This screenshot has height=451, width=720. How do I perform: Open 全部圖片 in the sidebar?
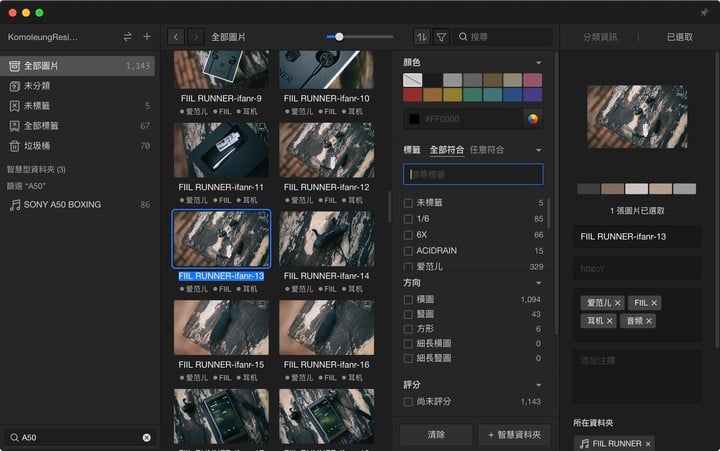click(78, 66)
